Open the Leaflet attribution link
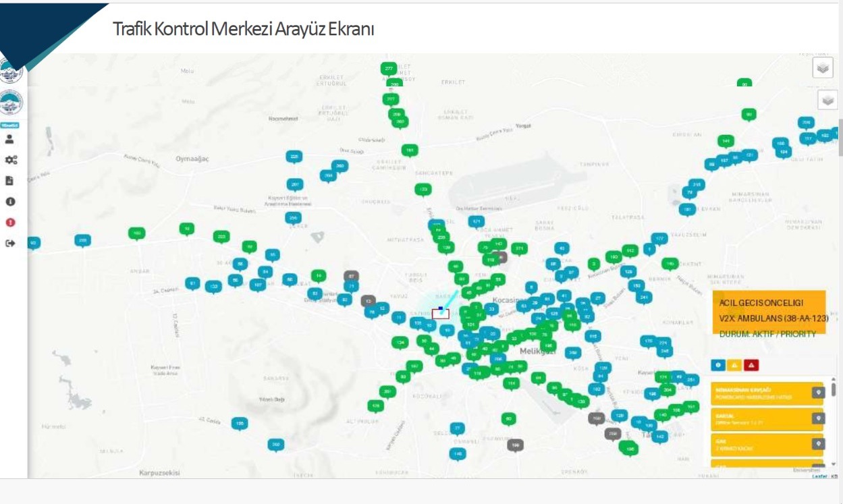The width and height of the screenshot is (843, 504). click(x=819, y=476)
